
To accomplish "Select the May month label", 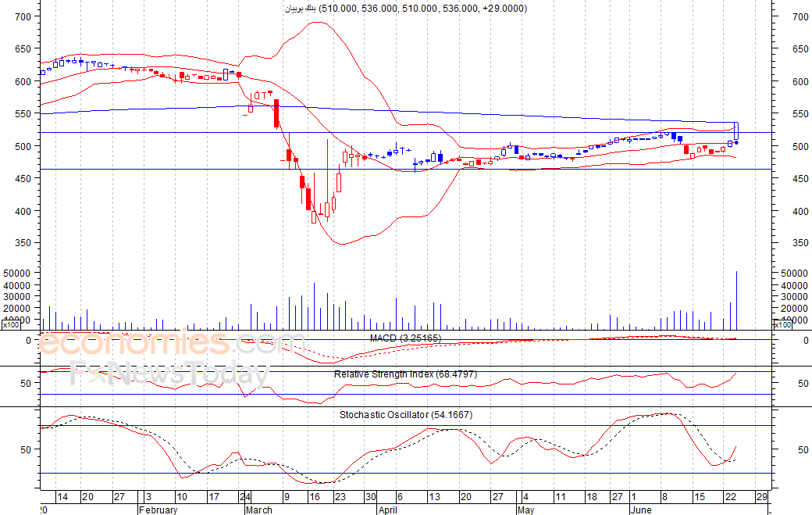I will coord(525,510).
